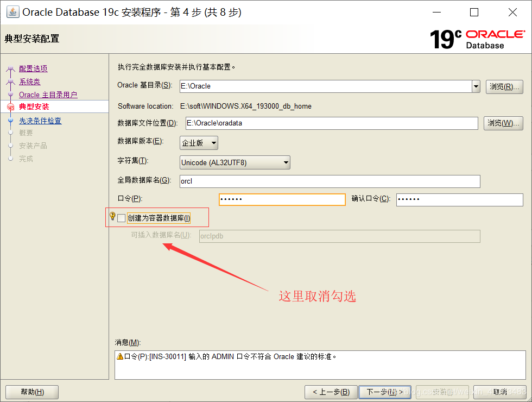Click the 口令(P) password field
Image resolution: width=532 pixels, height=402 pixels.
(282, 199)
